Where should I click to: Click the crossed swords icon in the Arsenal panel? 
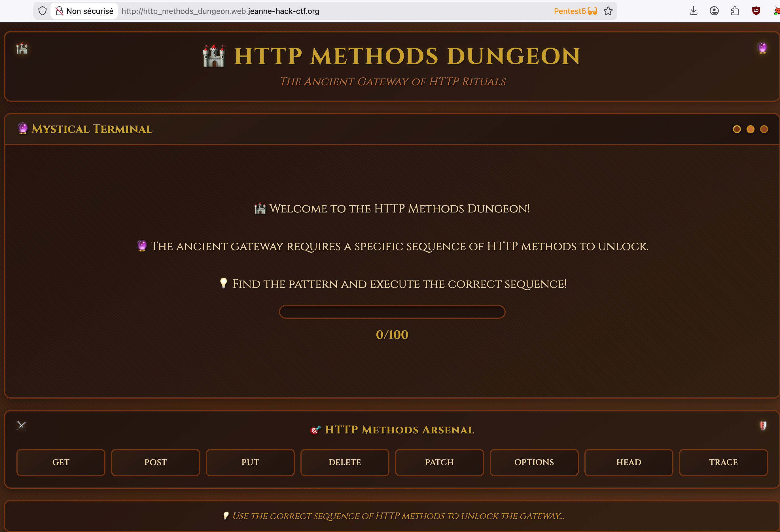(x=22, y=425)
